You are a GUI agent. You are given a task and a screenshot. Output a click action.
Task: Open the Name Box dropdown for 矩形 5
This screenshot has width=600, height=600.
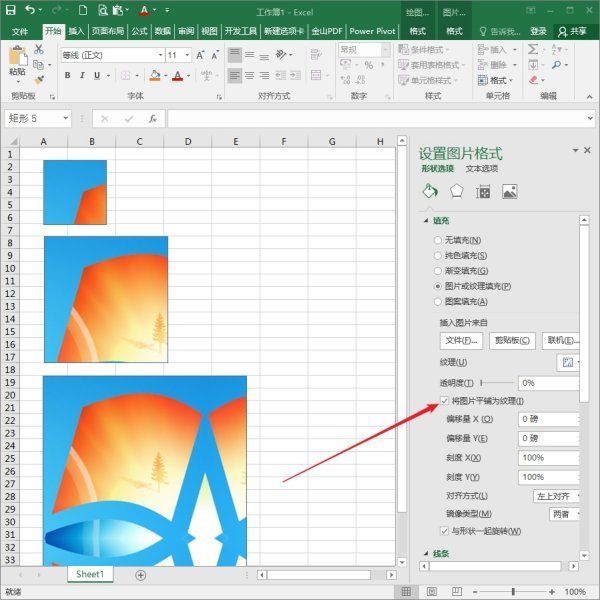point(65,118)
